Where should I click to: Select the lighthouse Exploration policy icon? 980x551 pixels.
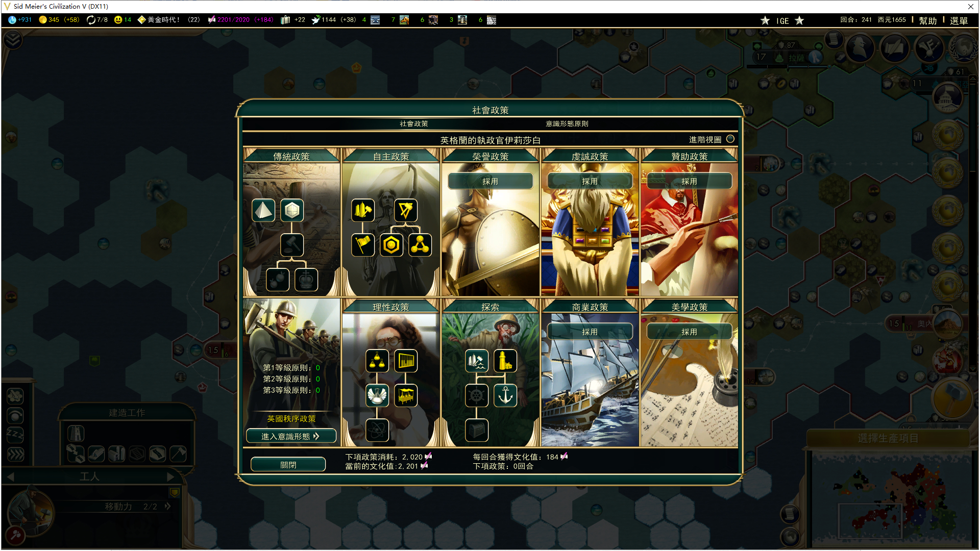coord(505,361)
